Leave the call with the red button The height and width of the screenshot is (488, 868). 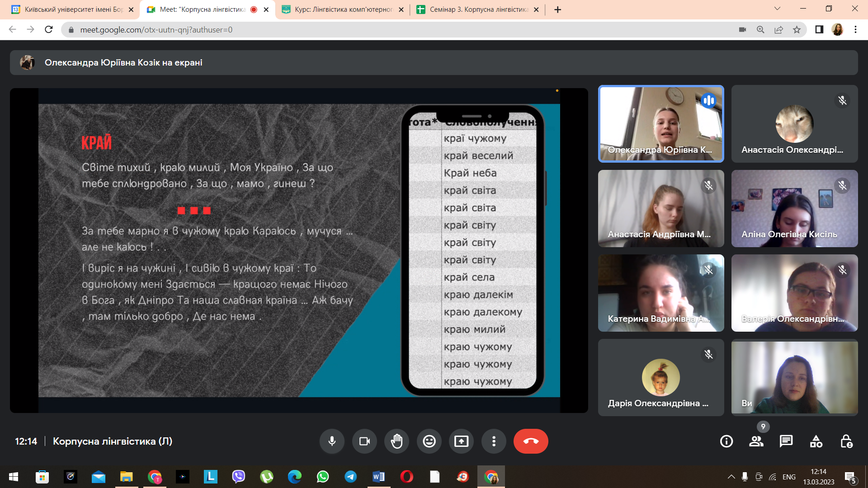tap(531, 441)
